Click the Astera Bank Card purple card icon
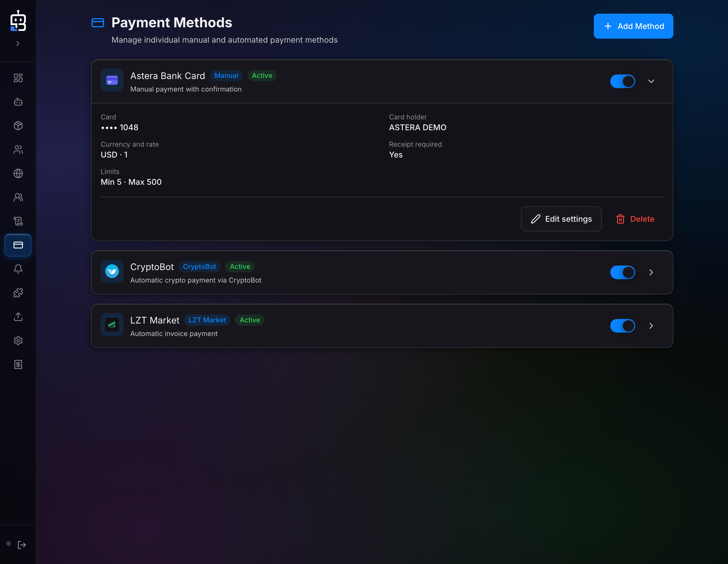 click(112, 80)
